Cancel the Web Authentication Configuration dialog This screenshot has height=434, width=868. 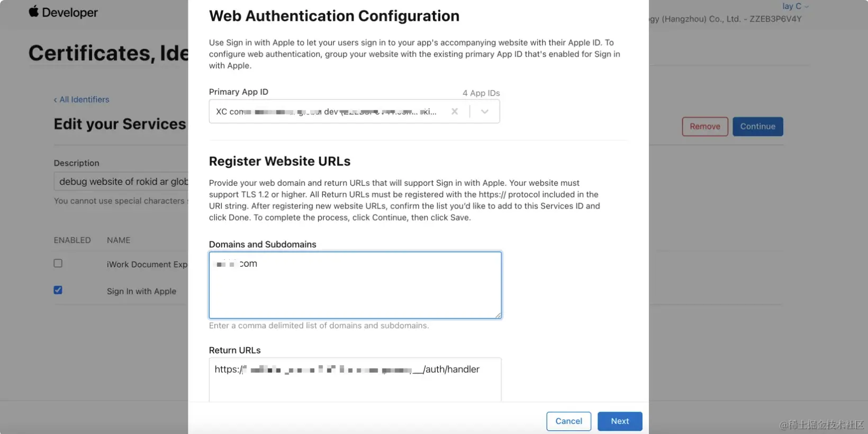point(568,421)
